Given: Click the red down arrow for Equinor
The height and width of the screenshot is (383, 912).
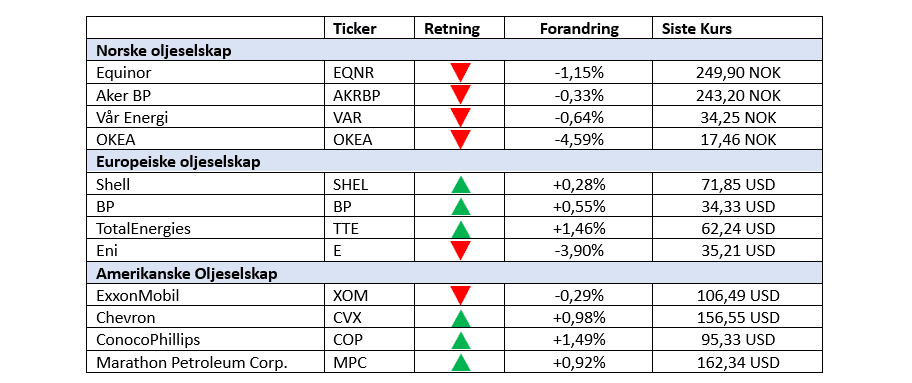Looking at the screenshot, I should (460, 72).
